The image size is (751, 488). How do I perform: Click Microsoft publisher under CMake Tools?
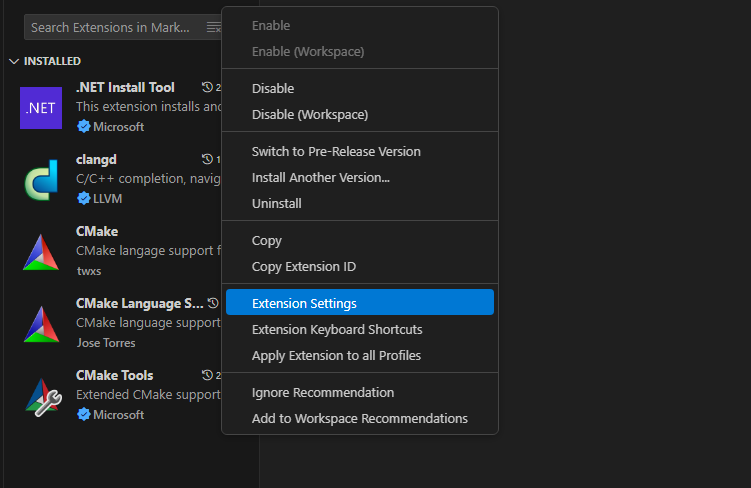click(x=118, y=414)
